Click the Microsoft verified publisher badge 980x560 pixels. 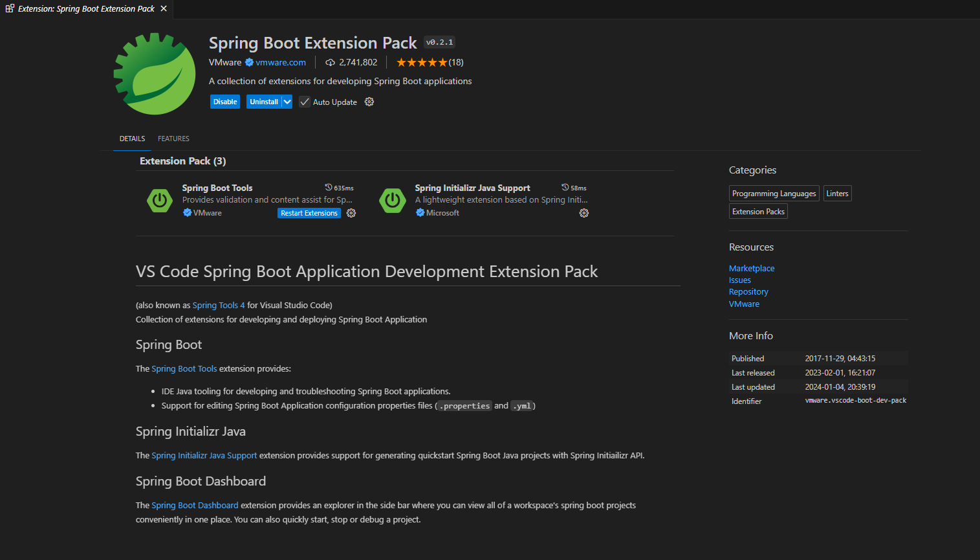[422, 212]
